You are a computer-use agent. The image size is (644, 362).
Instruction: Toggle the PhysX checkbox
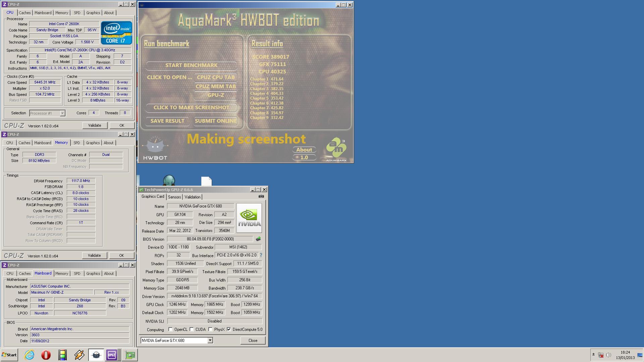(x=210, y=329)
